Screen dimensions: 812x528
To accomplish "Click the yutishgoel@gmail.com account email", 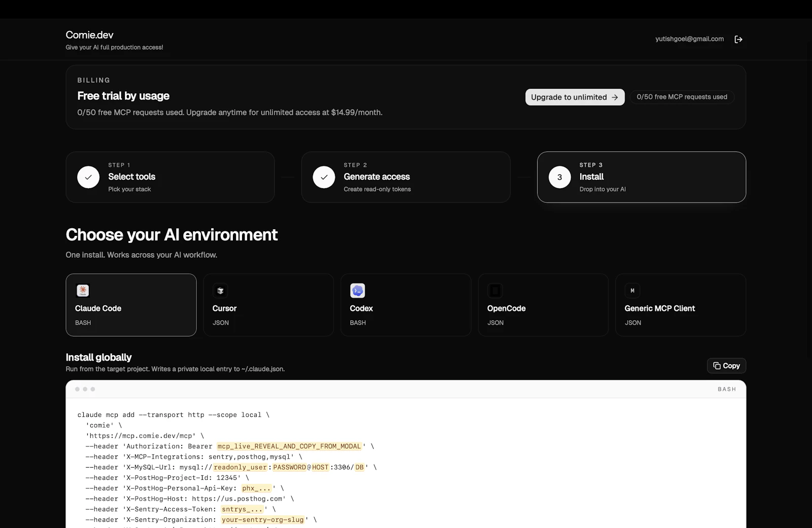I will coord(689,39).
